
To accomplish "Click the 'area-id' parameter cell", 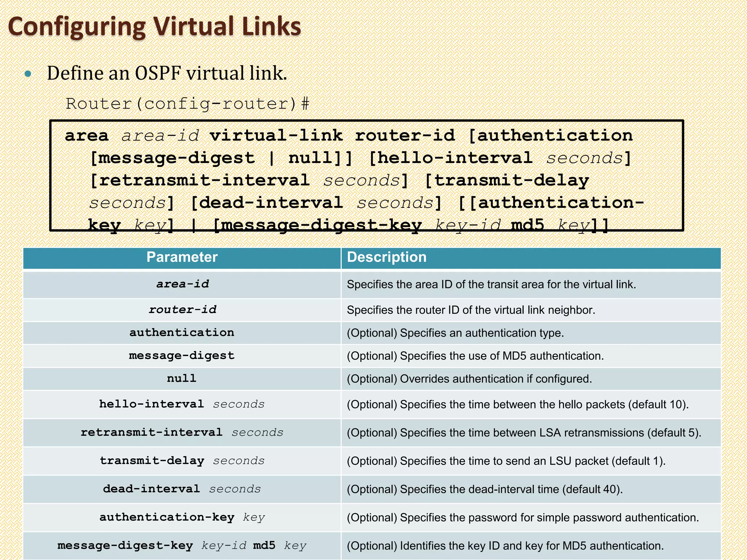I will coord(182,284).
